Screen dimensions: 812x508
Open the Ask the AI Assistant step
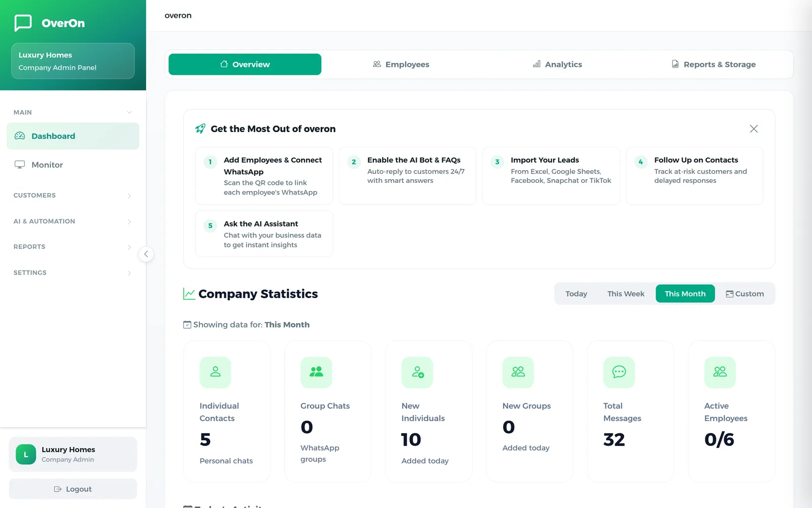264,234
